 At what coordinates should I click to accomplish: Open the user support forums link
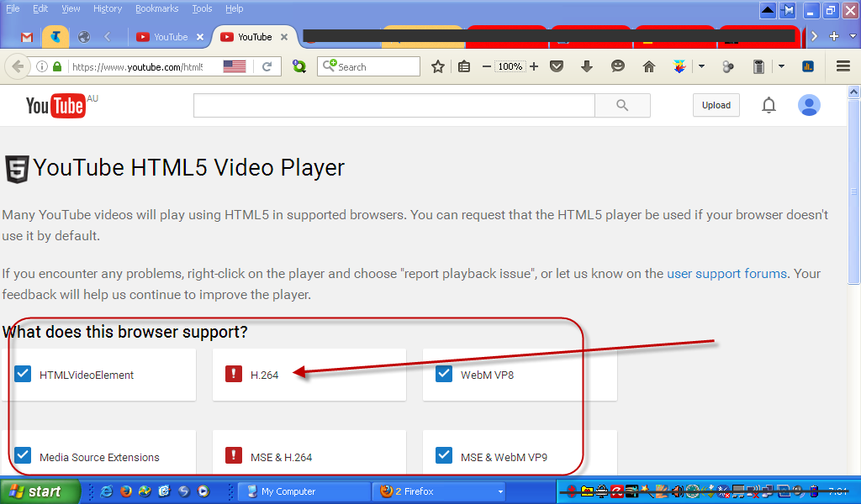726,274
